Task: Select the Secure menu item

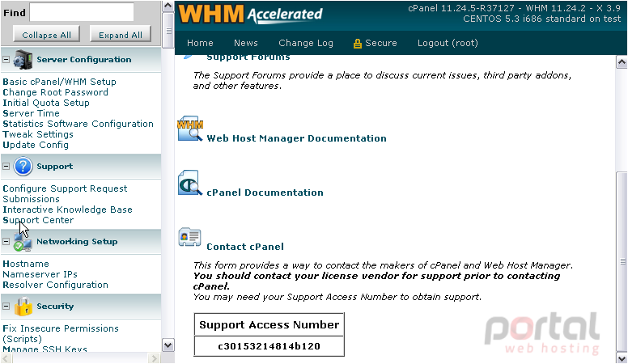Action: (380, 43)
